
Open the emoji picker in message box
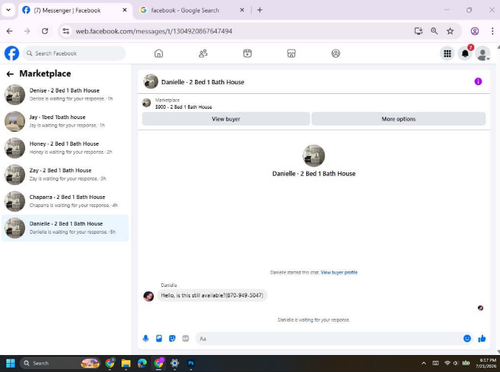pos(467,339)
